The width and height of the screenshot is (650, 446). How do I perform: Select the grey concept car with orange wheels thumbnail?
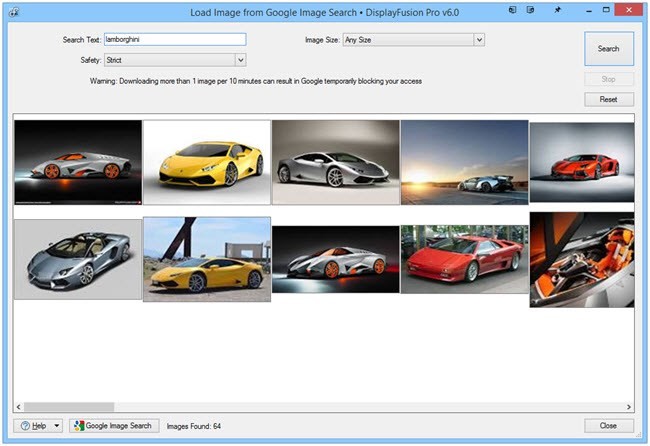(78, 162)
